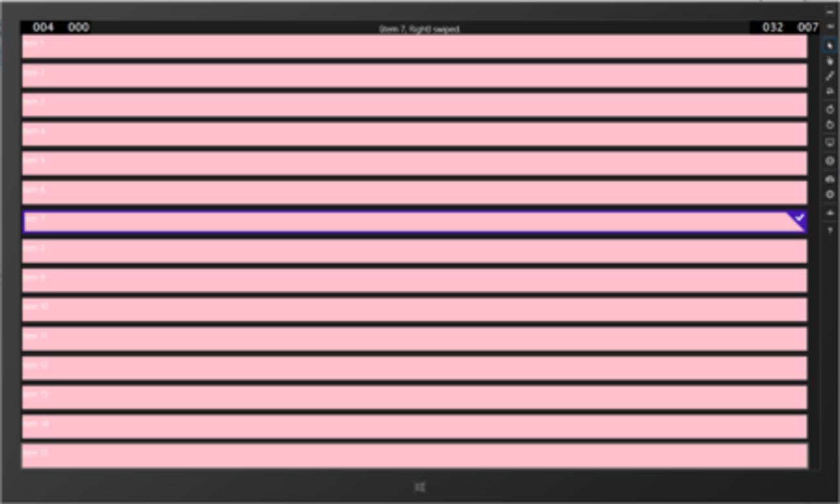This screenshot has width=840, height=504.
Task: Choose Item 9 in the list
Action: pos(414,280)
